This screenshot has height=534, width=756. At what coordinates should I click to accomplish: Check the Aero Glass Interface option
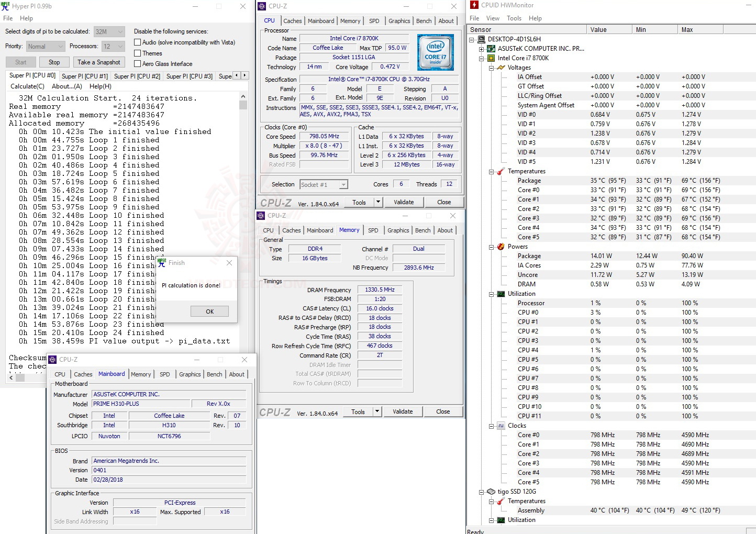pos(138,64)
